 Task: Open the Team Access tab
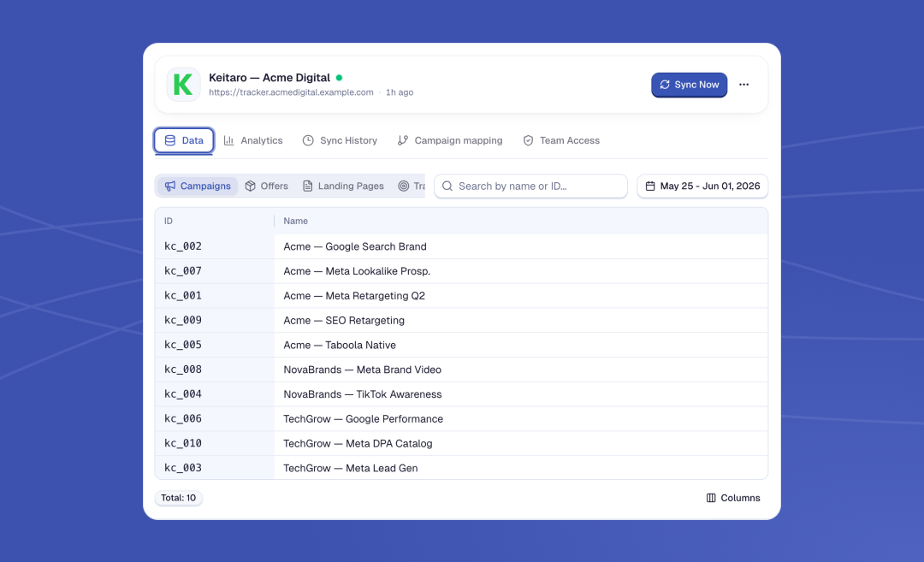[561, 141]
